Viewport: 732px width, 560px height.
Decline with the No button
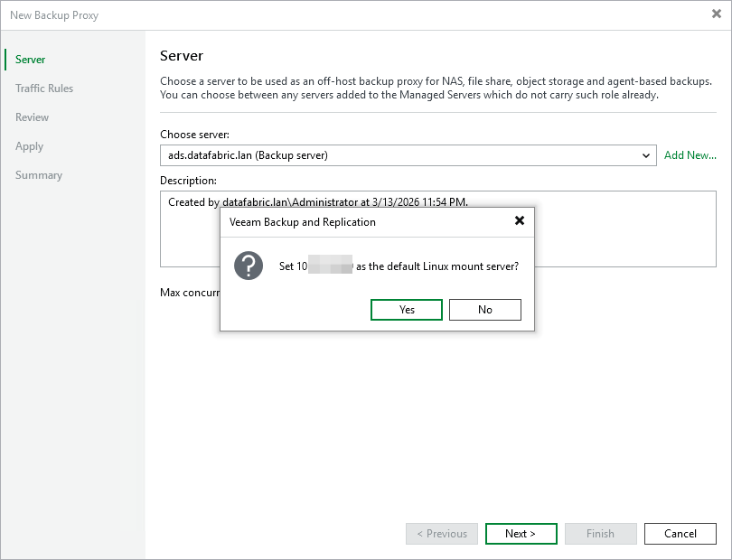click(x=485, y=310)
